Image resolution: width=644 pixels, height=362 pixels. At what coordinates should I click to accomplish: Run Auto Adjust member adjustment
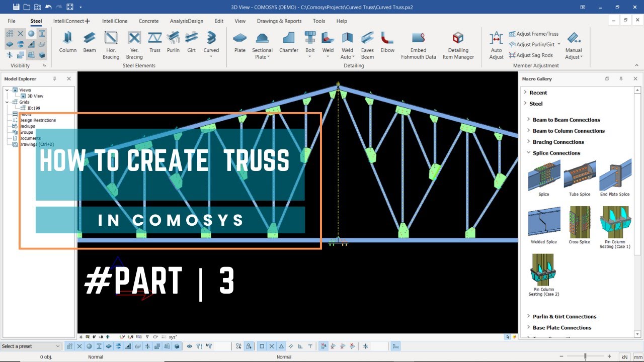pos(496,45)
